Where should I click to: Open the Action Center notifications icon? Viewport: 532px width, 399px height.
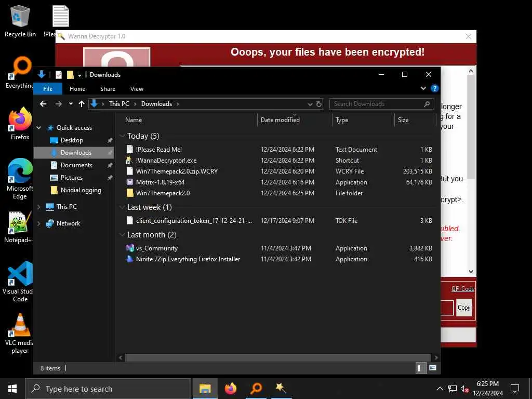click(515, 389)
